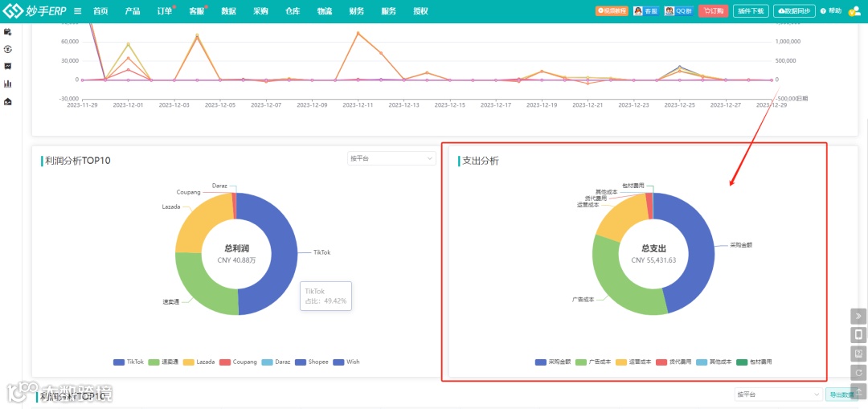Open the QQ群 group icon
Screen dimensions: 868x409
[678, 11]
